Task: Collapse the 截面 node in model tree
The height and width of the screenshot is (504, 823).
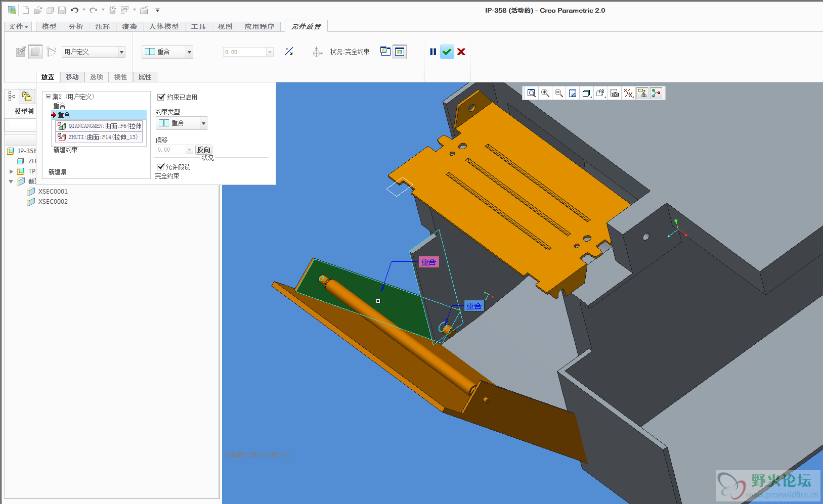Action: click(11, 181)
